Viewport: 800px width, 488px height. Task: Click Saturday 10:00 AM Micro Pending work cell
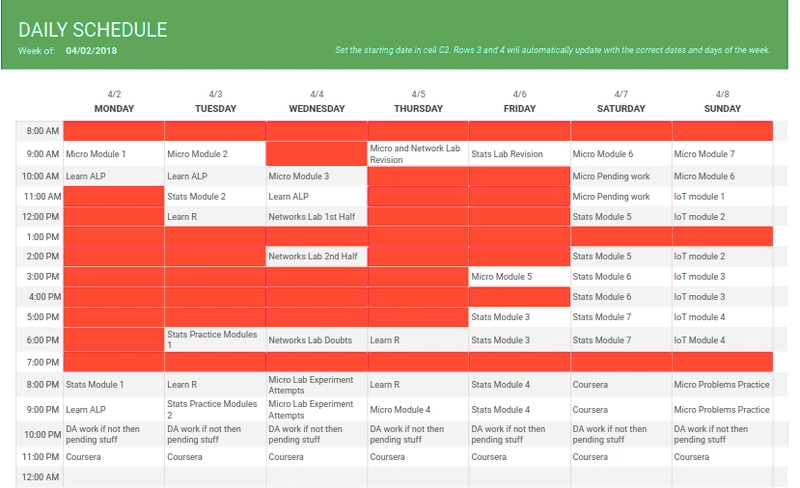pos(621,176)
